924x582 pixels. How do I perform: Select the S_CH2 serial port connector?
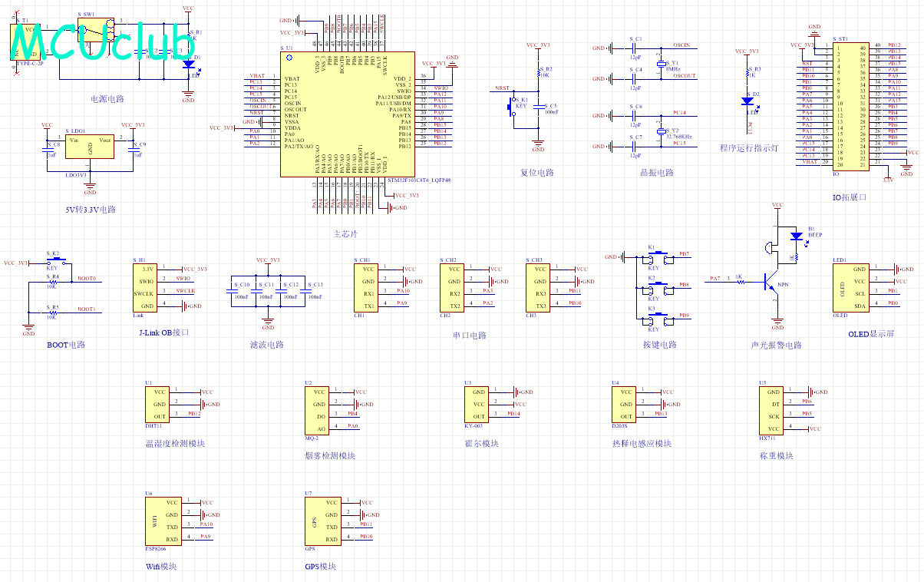(x=454, y=287)
